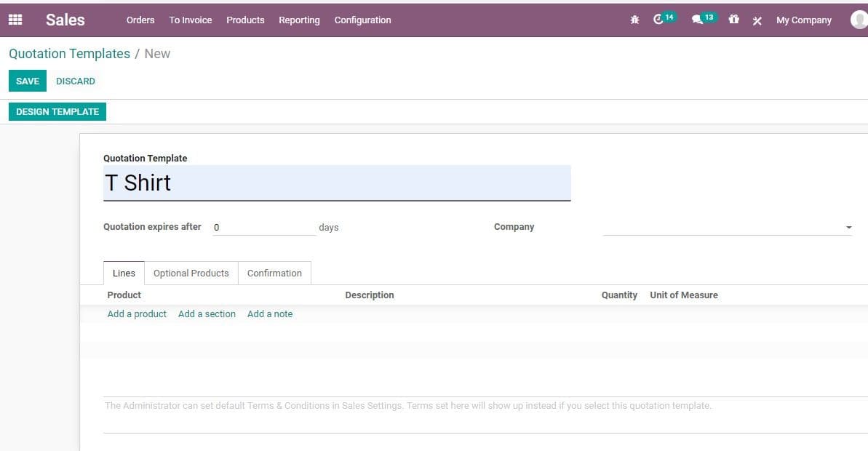Click the gift box icon
Image resolution: width=868 pixels, height=451 pixels.
pos(733,20)
